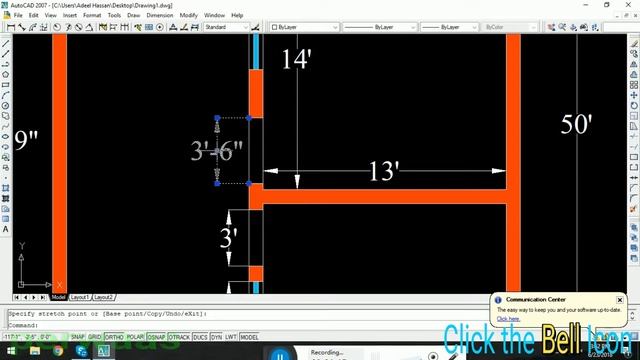Close the Communication Center balloon
This screenshot has height=360, width=640.
click(x=620, y=300)
